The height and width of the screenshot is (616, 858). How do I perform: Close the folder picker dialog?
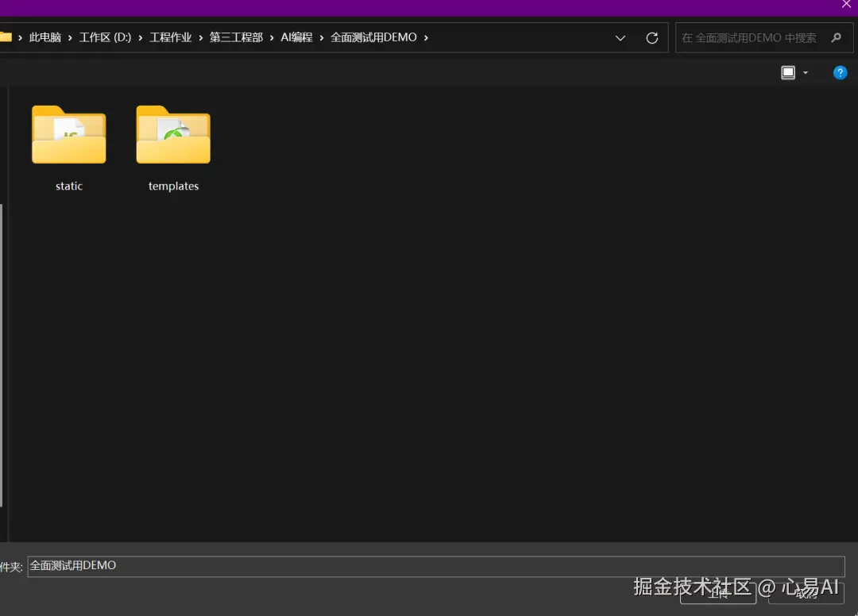[x=846, y=5]
